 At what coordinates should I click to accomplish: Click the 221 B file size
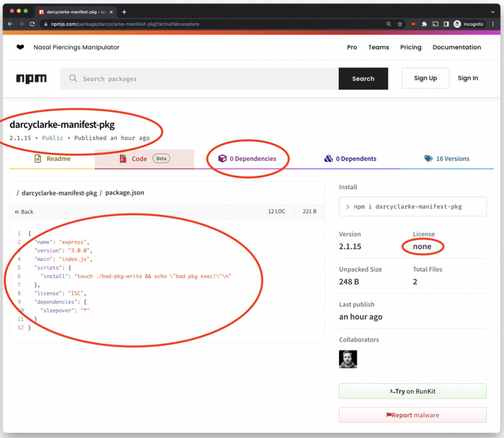tap(309, 212)
